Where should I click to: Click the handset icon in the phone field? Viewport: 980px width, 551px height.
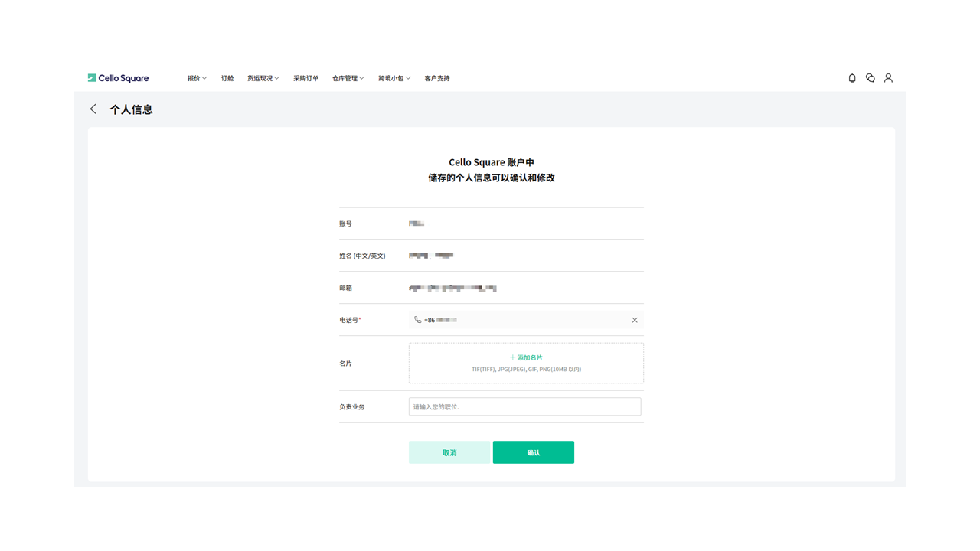417,320
